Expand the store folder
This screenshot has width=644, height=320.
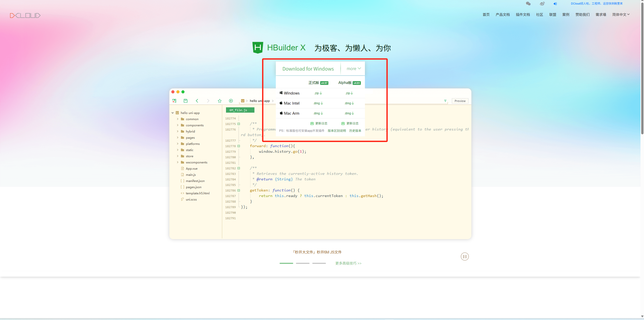tap(178, 156)
